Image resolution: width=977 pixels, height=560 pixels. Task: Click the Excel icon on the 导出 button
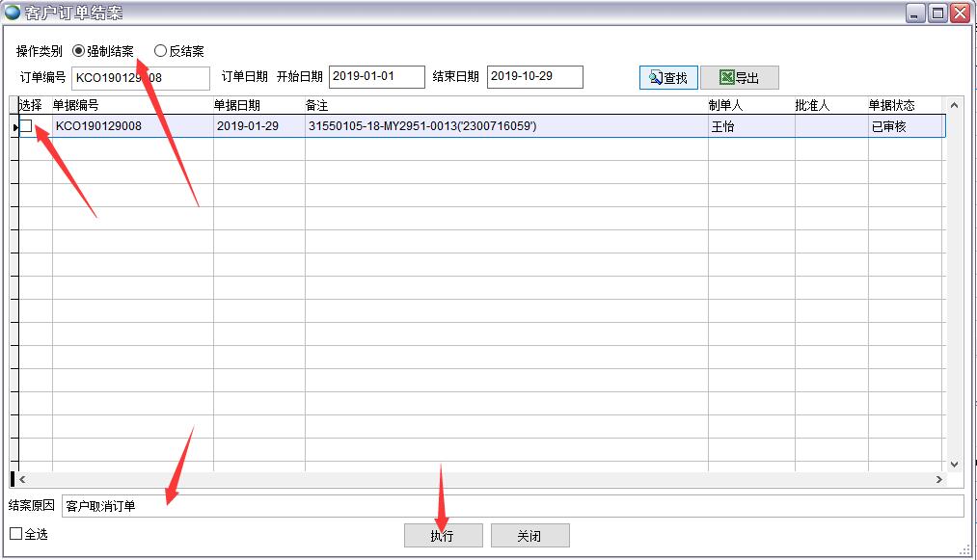(726, 78)
